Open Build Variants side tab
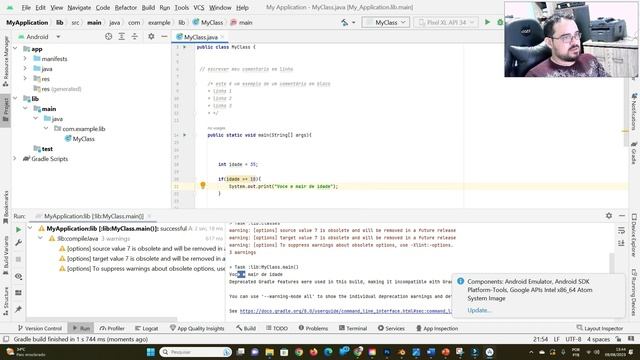The height and width of the screenshot is (360, 640). [6, 255]
